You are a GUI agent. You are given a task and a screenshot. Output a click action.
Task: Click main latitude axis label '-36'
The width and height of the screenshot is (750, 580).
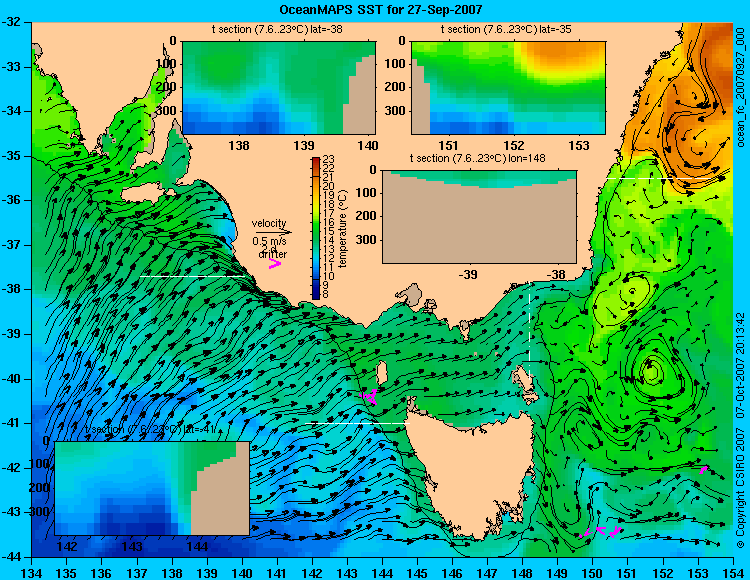(x=11, y=200)
